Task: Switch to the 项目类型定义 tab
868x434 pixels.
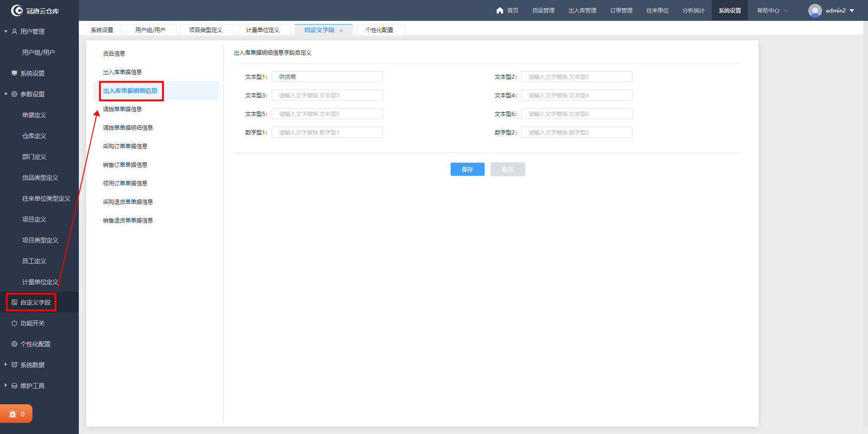Action: click(x=206, y=30)
